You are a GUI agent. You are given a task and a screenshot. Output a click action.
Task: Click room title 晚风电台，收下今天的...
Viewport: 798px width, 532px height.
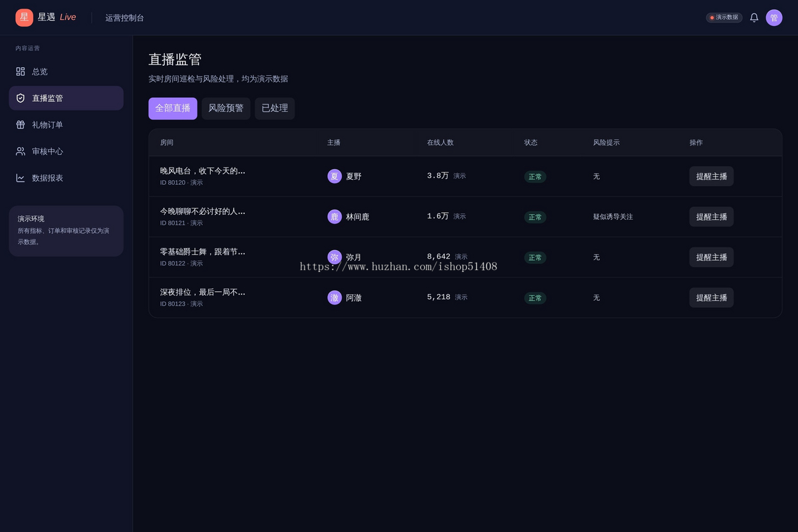pos(202,171)
